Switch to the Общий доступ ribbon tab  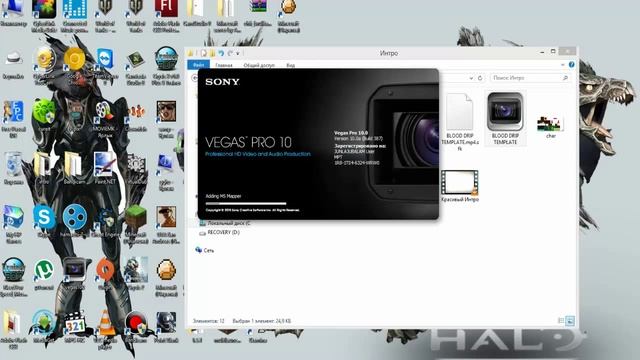[259, 65]
